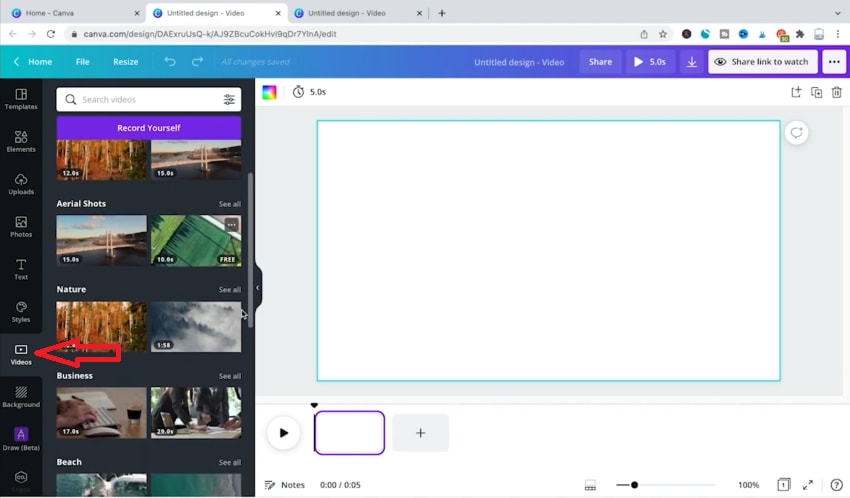The image size is (850, 498).
Task: Reload the browser page
Action: click(x=51, y=34)
